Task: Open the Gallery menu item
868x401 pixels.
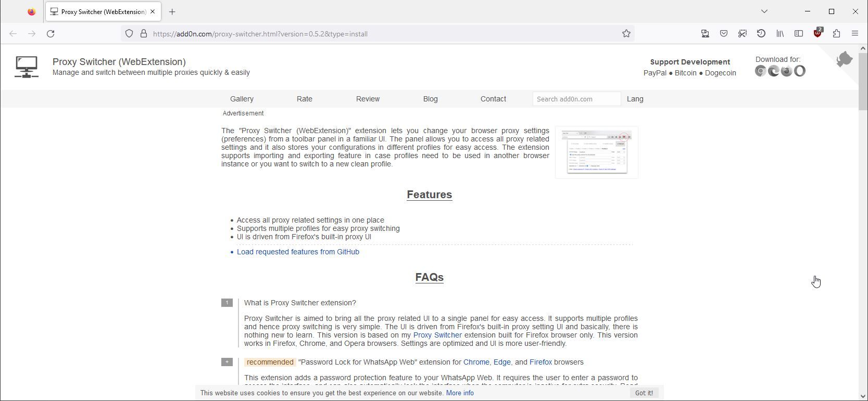Action: pos(242,99)
